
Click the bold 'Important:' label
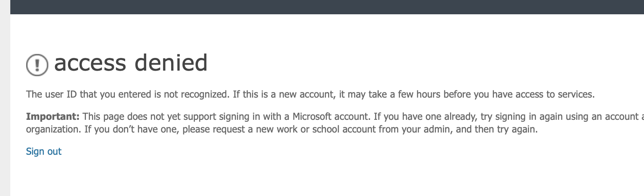(53, 117)
